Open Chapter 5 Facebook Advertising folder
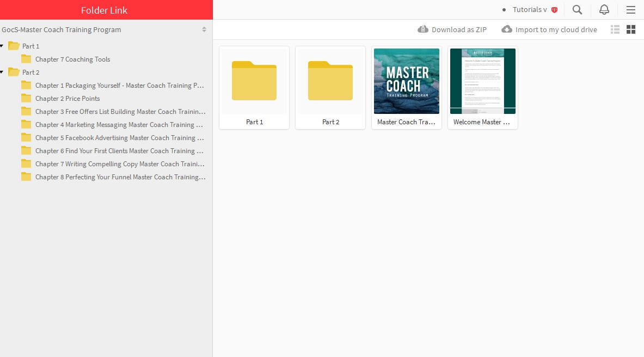Screen dimensions: 644x357 coord(120,138)
